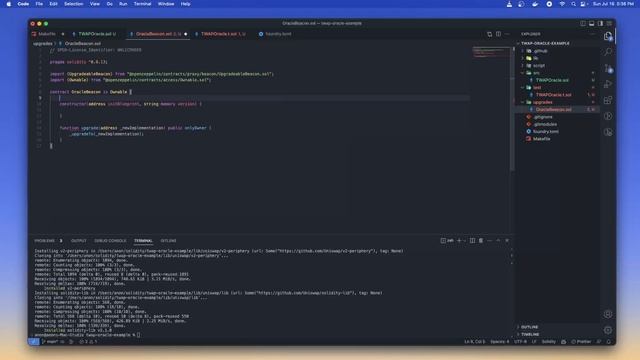Maximize the panel using the chevron-up icon

(x=498, y=241)
